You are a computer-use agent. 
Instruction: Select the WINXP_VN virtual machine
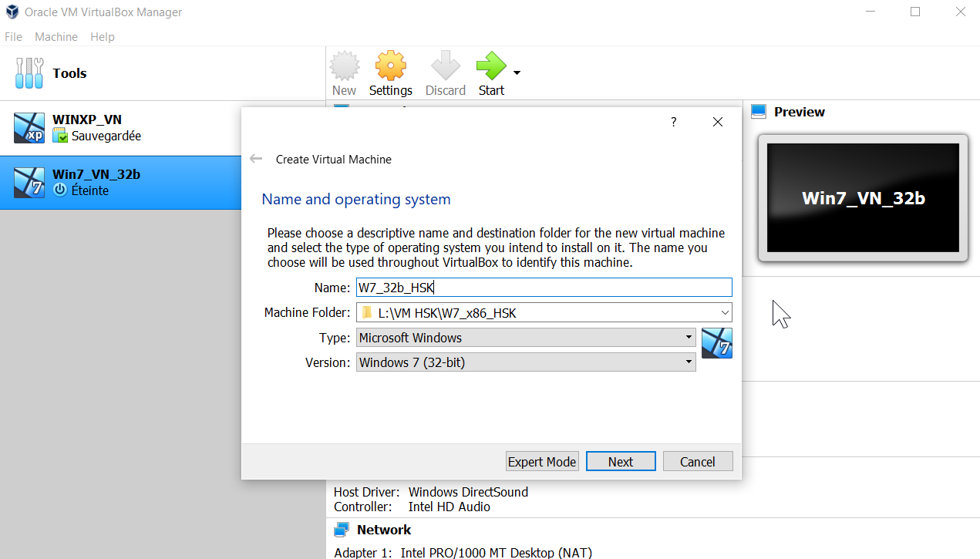163,128
